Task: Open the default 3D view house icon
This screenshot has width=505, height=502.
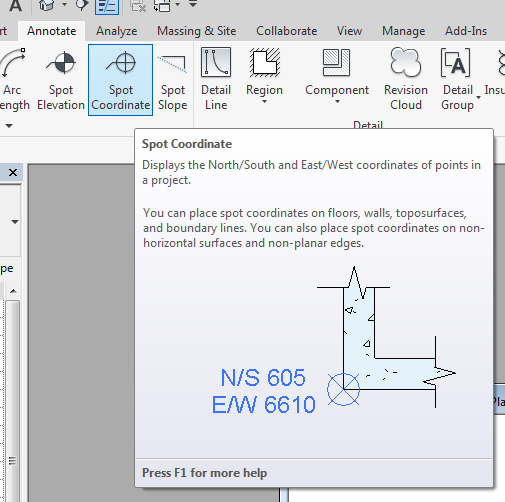Action: point(47,5)
